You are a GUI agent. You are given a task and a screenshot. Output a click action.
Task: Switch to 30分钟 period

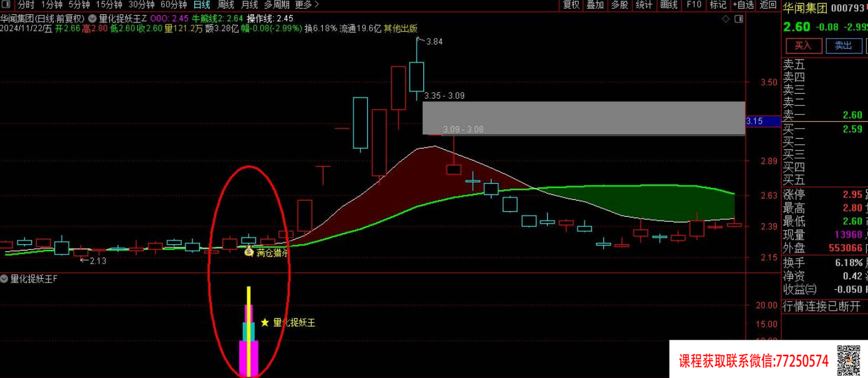coord(142,4)
